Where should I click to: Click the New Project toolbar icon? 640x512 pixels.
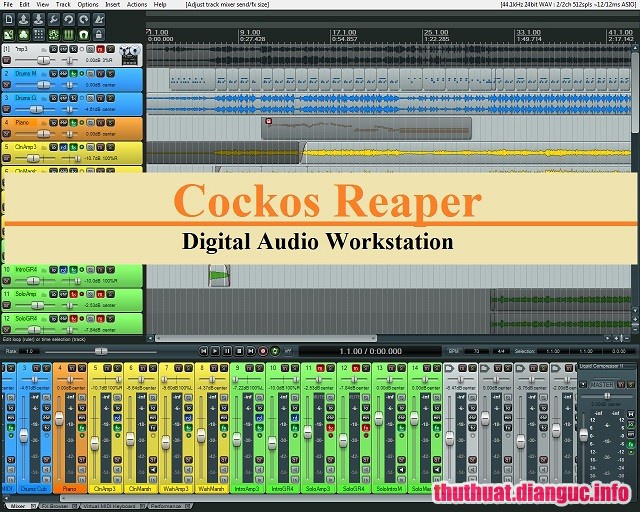click(9, 19)
